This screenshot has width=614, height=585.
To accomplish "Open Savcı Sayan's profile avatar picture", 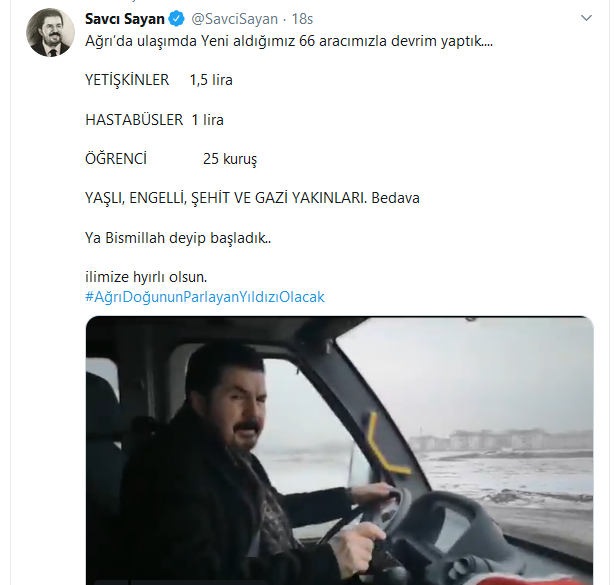I will pyautogui.click(x=50, y=32).
